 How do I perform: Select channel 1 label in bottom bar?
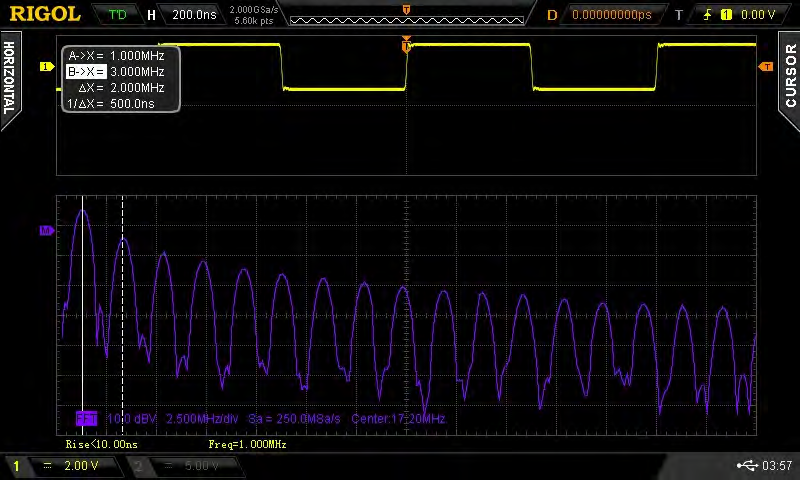pos(16,466)
